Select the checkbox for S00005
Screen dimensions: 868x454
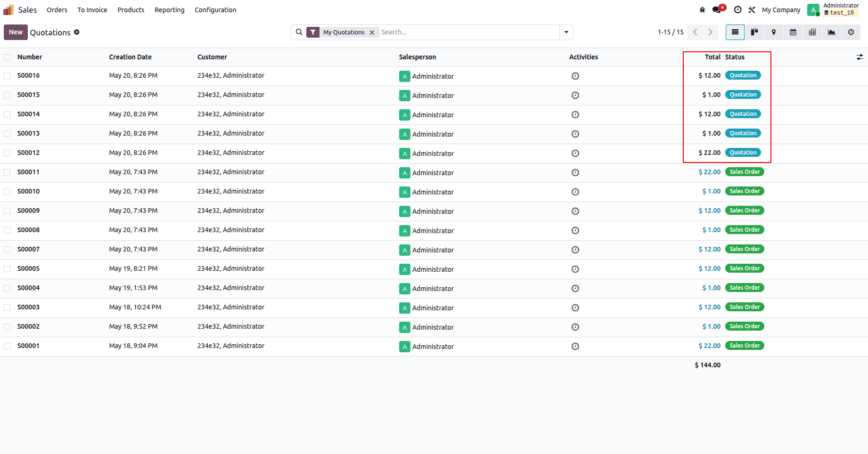pyautogui.click(x=7, y=269)
